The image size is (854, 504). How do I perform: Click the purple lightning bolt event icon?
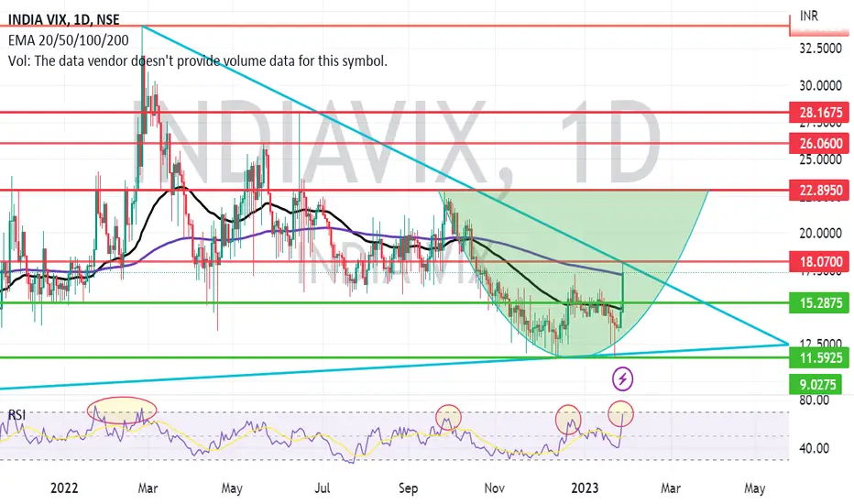[x=622, y=378]
